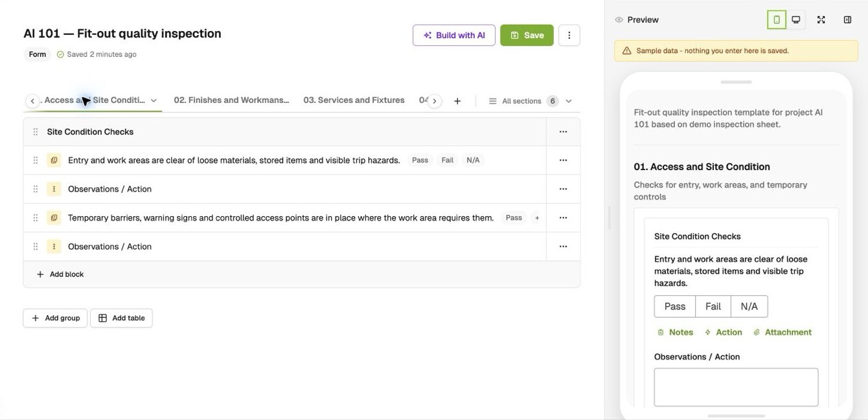
Task: Collapse the preview side panel
Action: (x=847, y=20)
